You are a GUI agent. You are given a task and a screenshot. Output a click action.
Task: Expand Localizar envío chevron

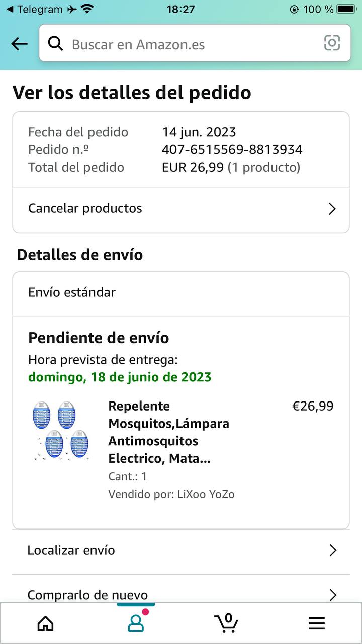[332, 550]
